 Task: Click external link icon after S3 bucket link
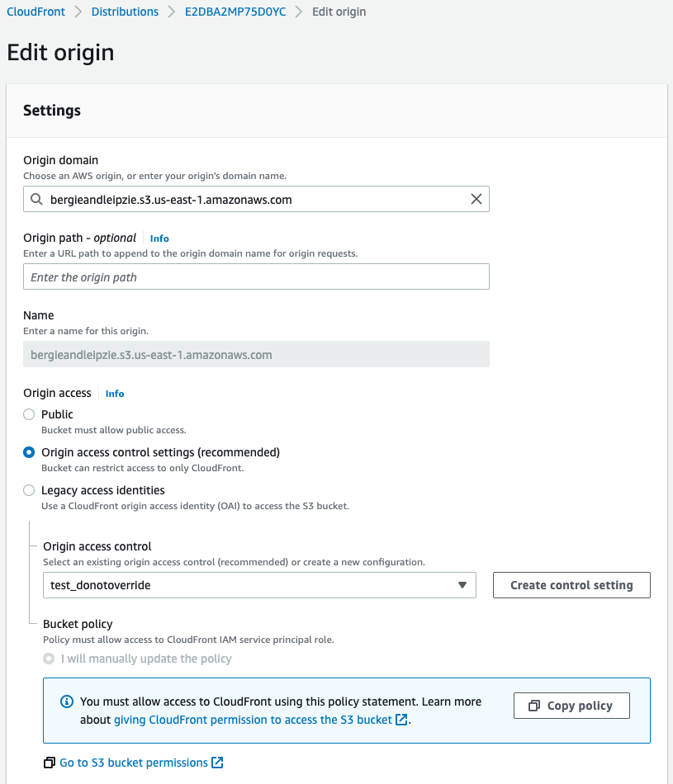click(x=401, y=720)
